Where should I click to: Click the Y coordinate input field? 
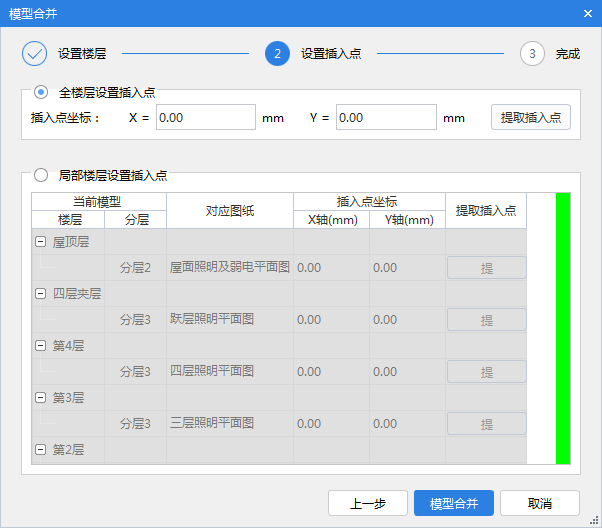coord(386,117)
